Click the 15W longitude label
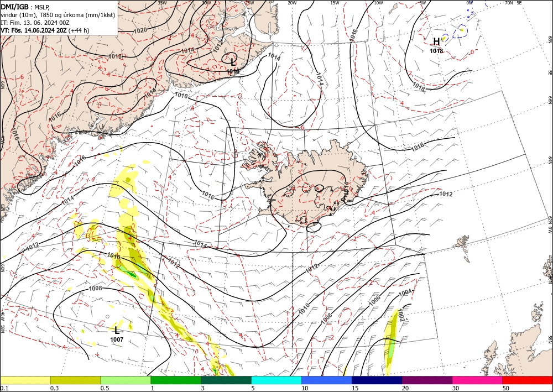The width and height of the screenshot is (553, 392). click(x=335, y=3)
